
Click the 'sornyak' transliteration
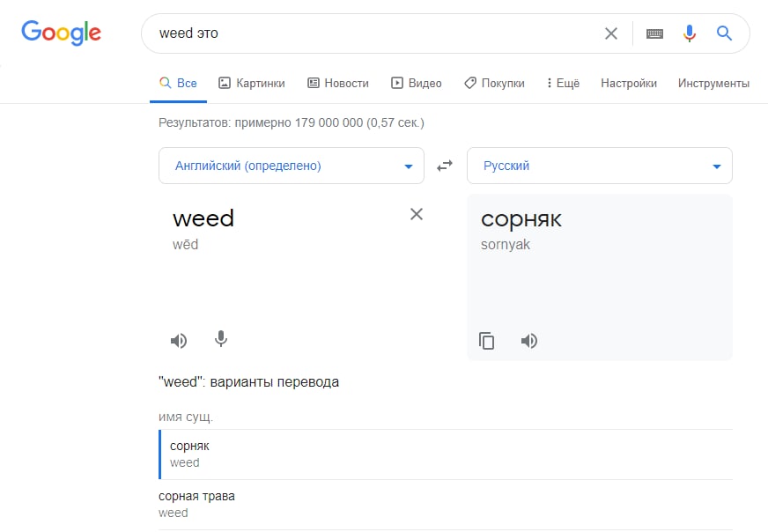click(505, 245)
